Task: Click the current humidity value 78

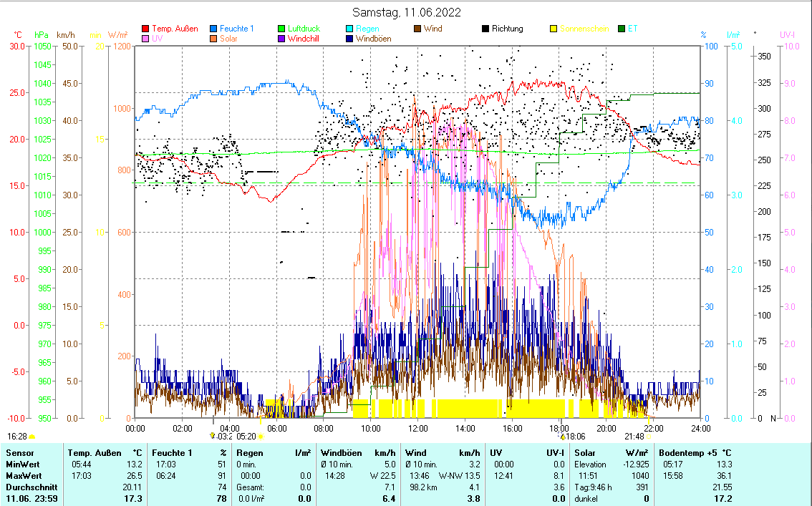Action: click(x=222, y=500)
